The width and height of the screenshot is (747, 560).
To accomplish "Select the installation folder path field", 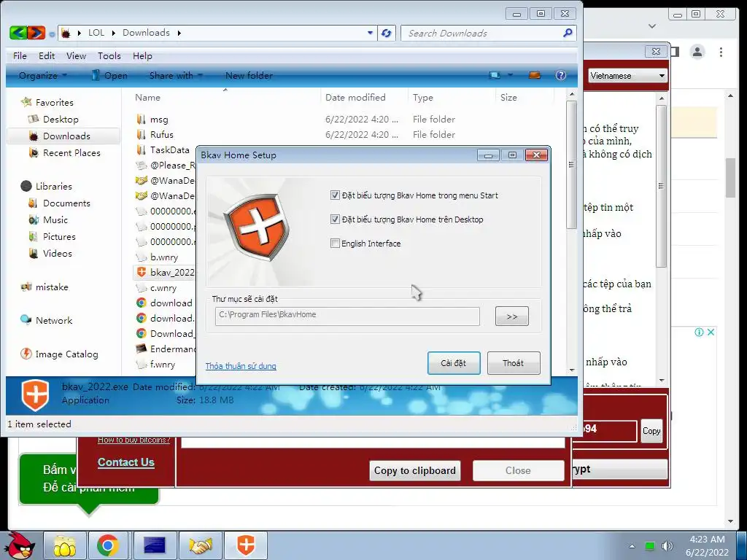I will 347,316.
